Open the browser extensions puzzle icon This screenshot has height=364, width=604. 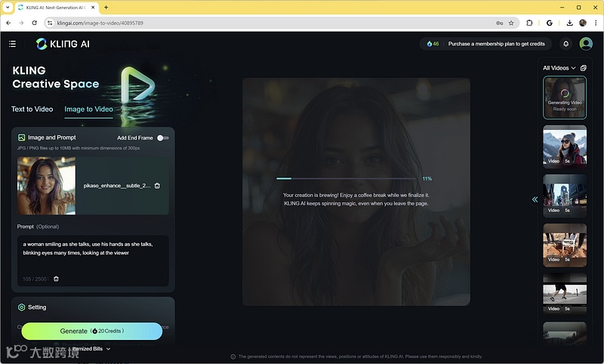[530, 23]
